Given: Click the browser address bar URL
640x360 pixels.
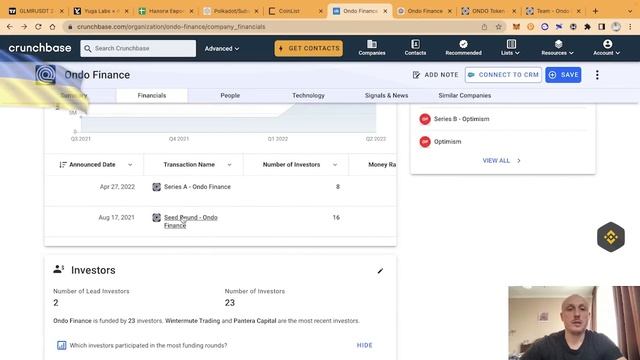Looking at the screenshot, I should coord(171,27).
